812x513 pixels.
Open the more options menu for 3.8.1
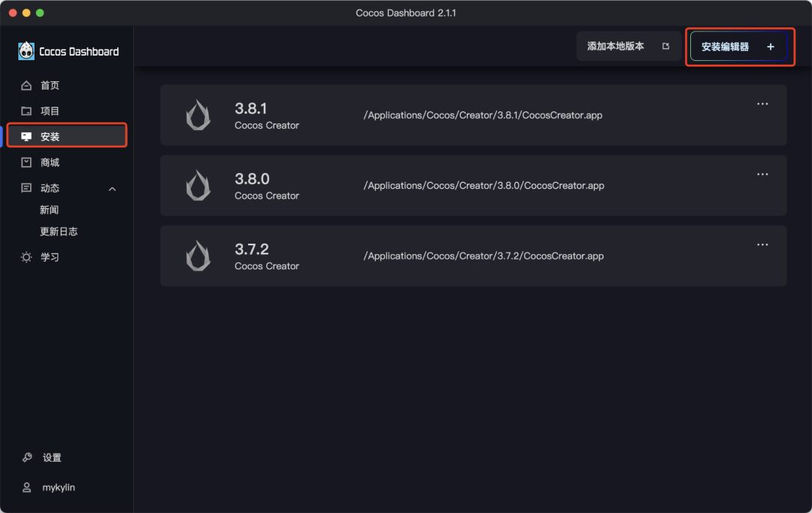(x=762, y=104)
